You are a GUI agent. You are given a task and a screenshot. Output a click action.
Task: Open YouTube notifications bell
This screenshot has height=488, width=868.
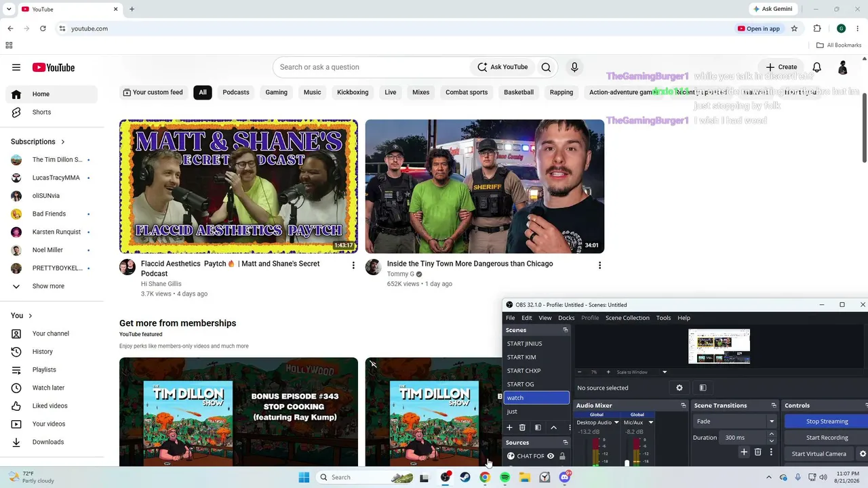817,67
